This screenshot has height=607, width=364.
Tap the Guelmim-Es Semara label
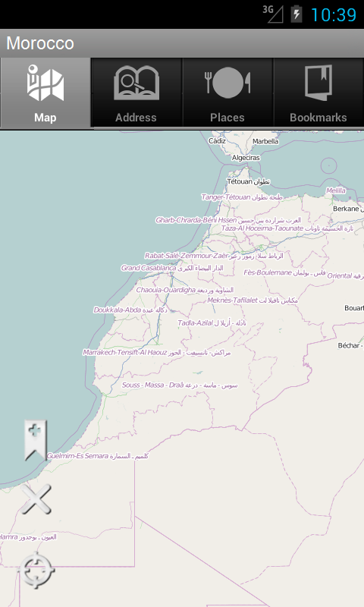pyautogui.click(x=98, y=456)
